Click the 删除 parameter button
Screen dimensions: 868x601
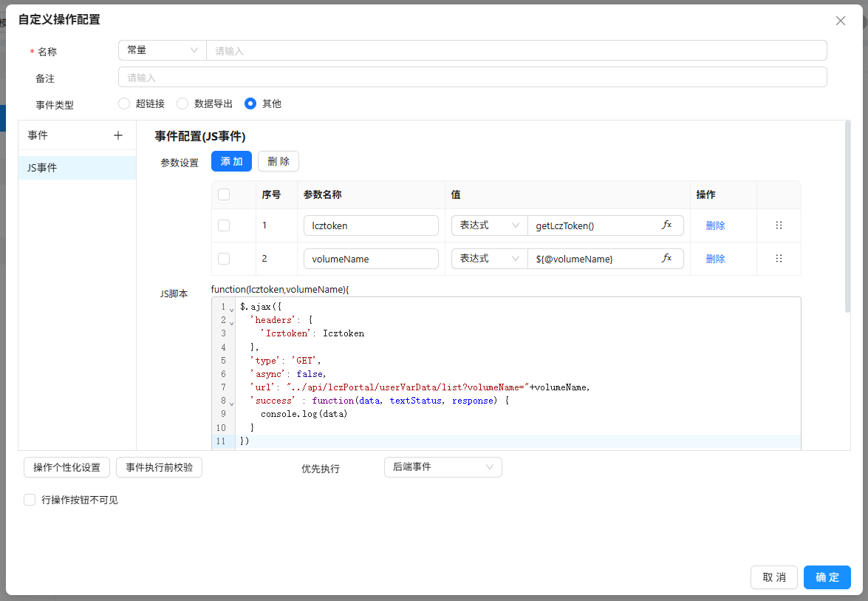(x=278, y=161)
